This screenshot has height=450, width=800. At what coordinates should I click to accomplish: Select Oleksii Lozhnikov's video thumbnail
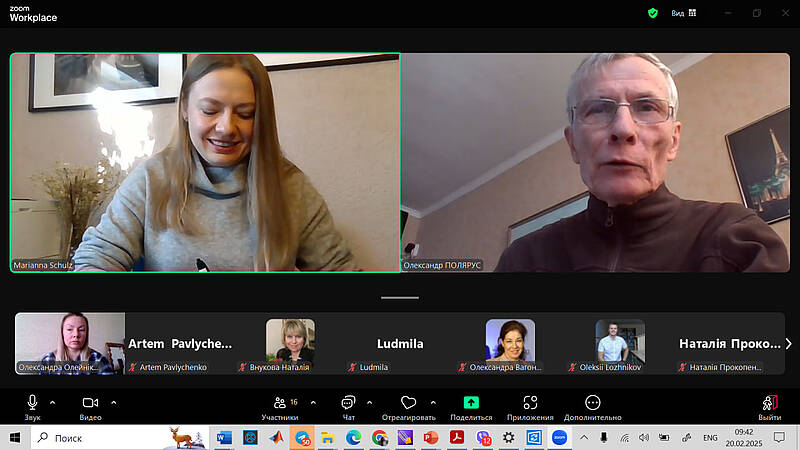(x=620, y=343)
